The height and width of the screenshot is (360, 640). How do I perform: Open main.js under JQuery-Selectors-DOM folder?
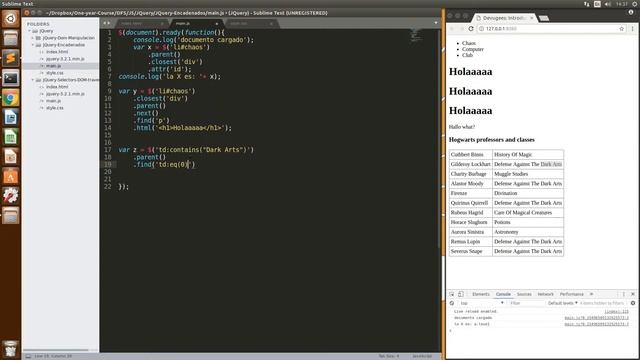point(53,101)
